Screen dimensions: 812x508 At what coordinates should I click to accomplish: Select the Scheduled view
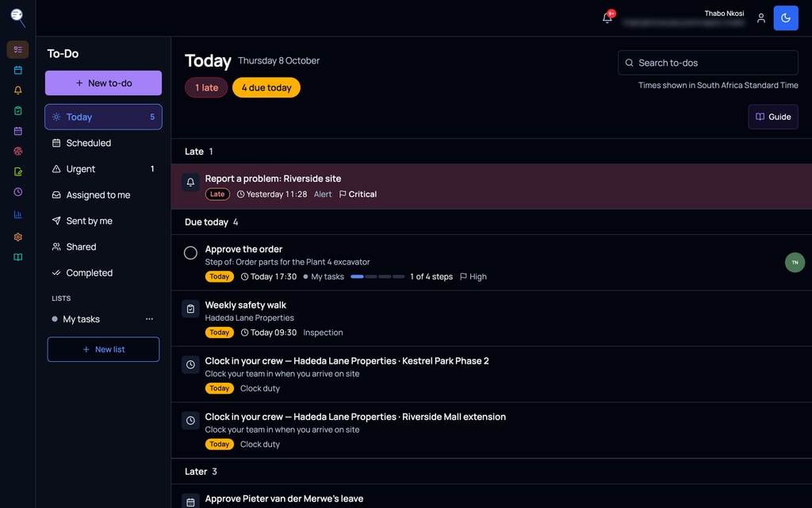click(x=104, y=143)
